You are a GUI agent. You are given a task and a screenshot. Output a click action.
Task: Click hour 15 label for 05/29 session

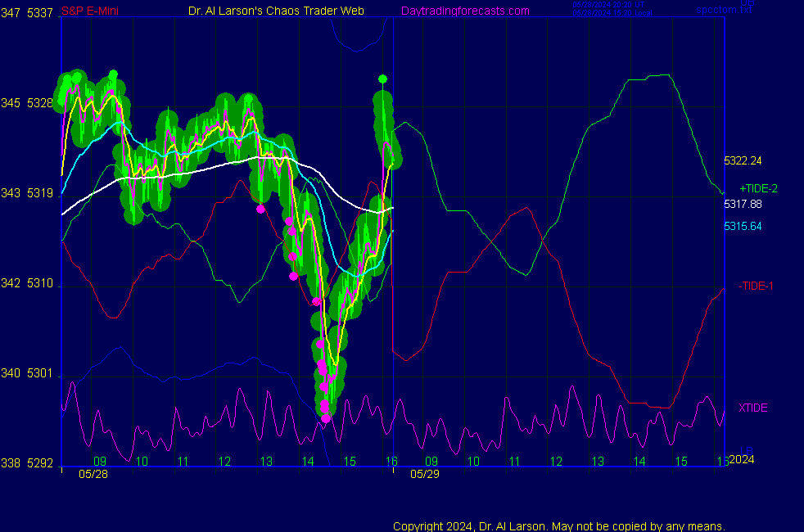[x=681, y=462]
